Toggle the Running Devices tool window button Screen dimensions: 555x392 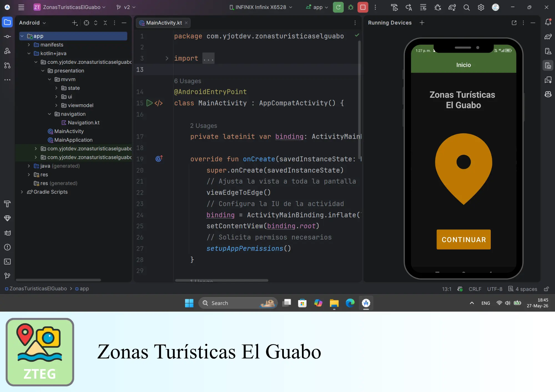[548, 65]
